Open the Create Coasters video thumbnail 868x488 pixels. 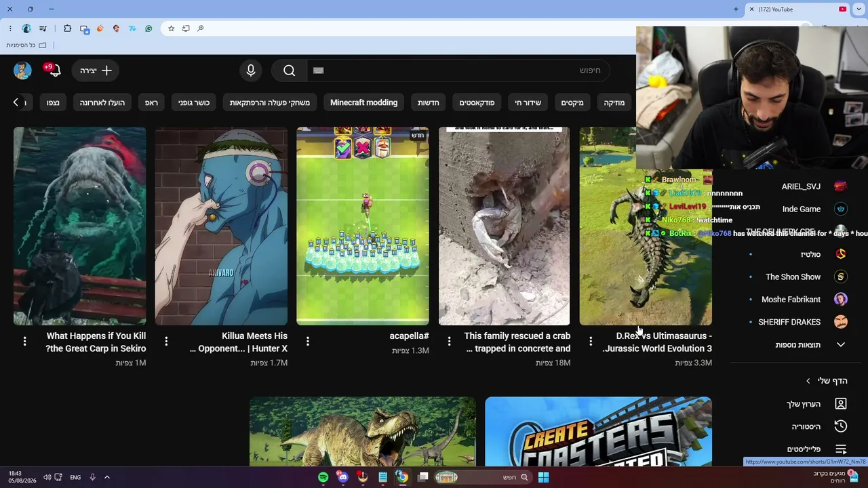pos(599,432)
